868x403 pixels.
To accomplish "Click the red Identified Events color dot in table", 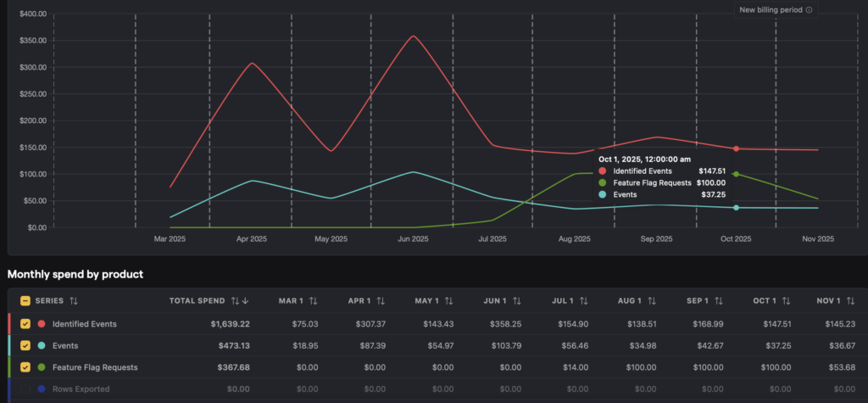I will coord(42,324).
